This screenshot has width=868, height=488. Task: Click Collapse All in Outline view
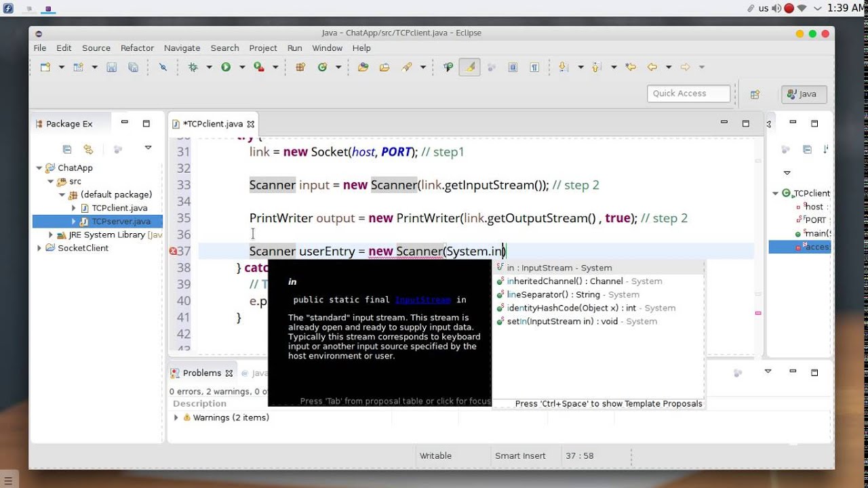point(807,149)
